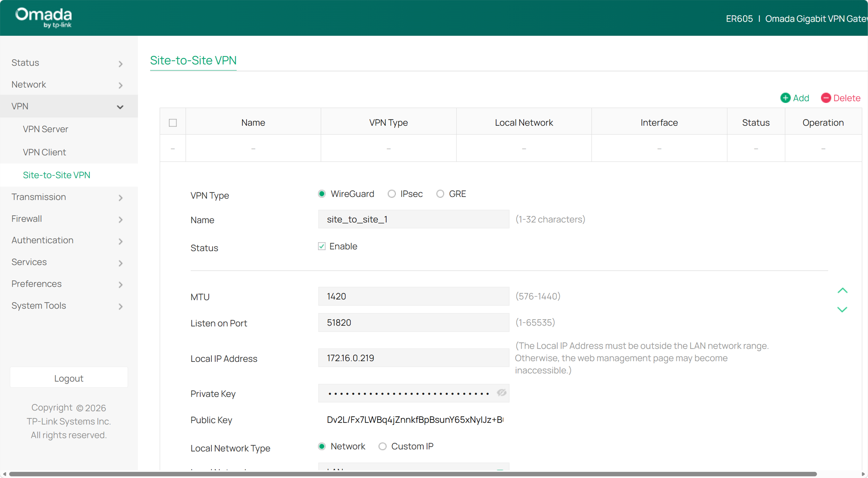868x478 pixels.
Task: Expand the Preferences menu chevron
Action: pyautogui.click(x=120, y=285)
